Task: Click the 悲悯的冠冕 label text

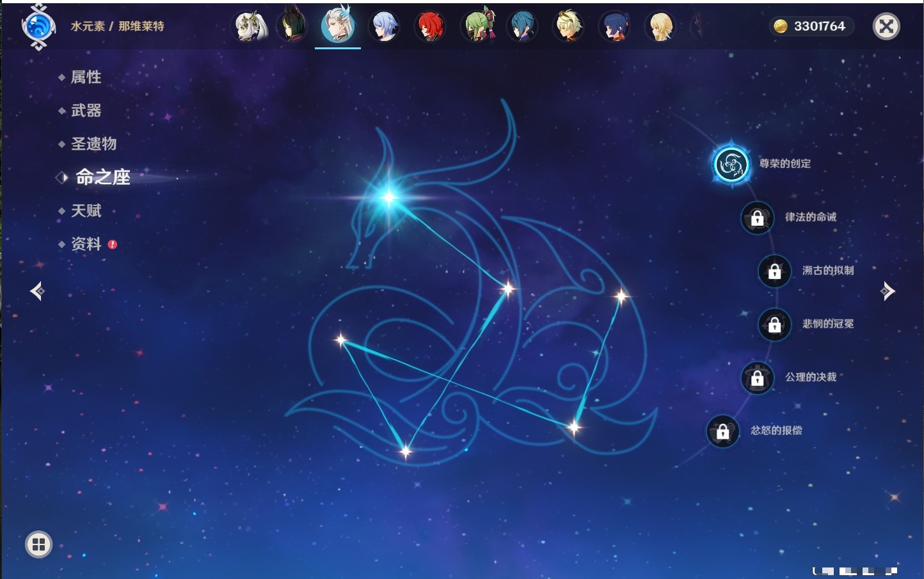Action: pyautogui.click(x=828, y=324)
